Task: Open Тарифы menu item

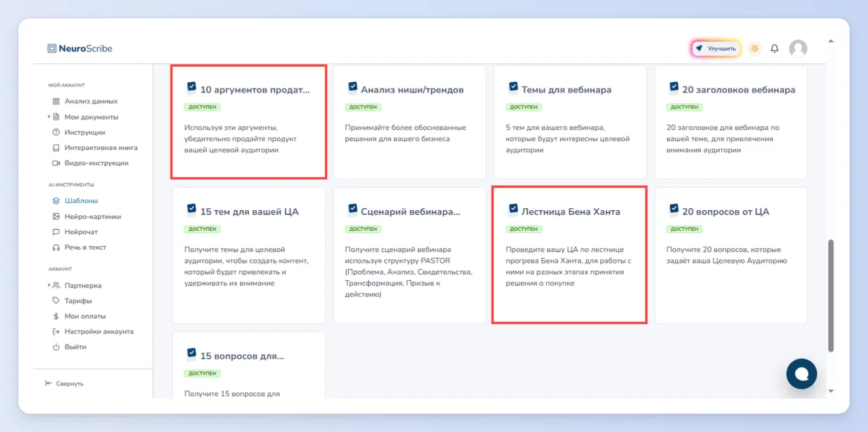Action: point(72,301)
